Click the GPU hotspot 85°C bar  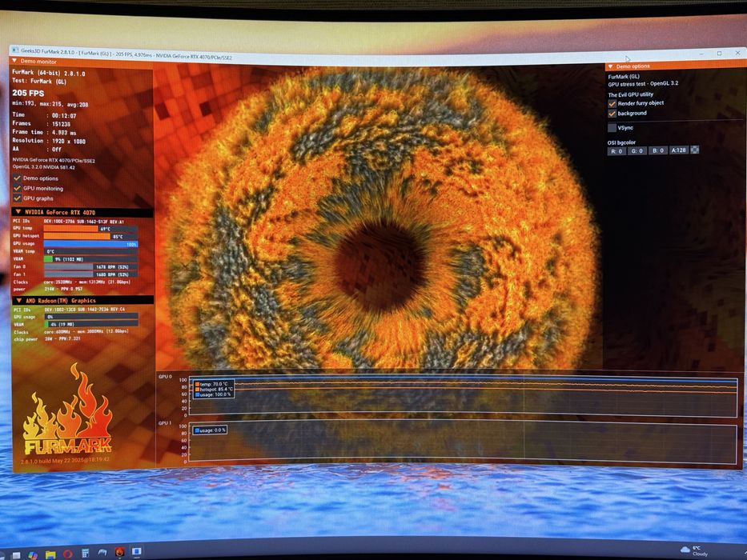(x=90, y=236)
